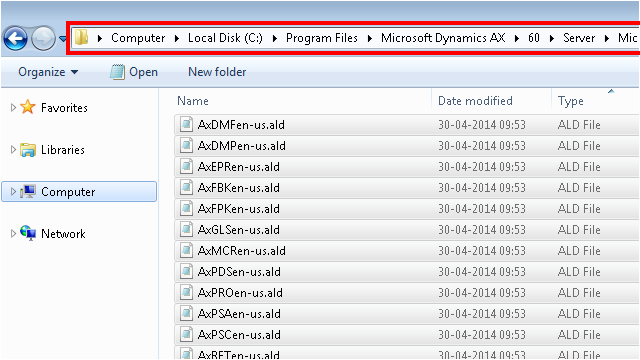Expand arrow after Local Disk (C:) breadcrumb
The width and height of the screenshot is (640, 360).
275,38
